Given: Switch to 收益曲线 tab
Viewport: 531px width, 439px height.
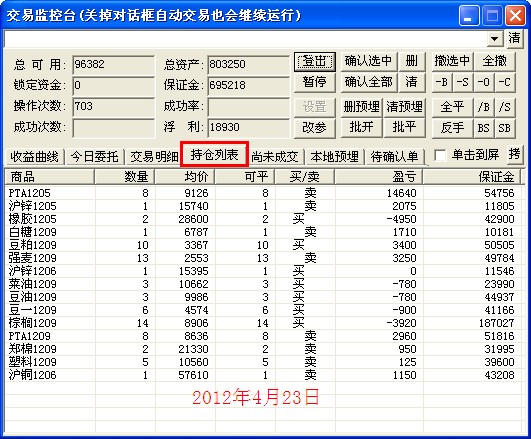Looking at the screenshot, I should coord(35,157).
